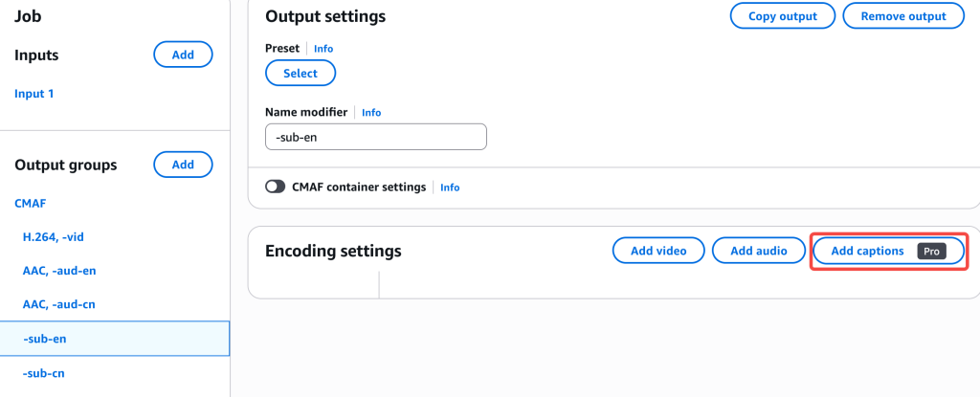Viewport: 980px width, 397px height.
Task: Click the preset Select button
Action: pyautogui.click(x=301, y=73)
